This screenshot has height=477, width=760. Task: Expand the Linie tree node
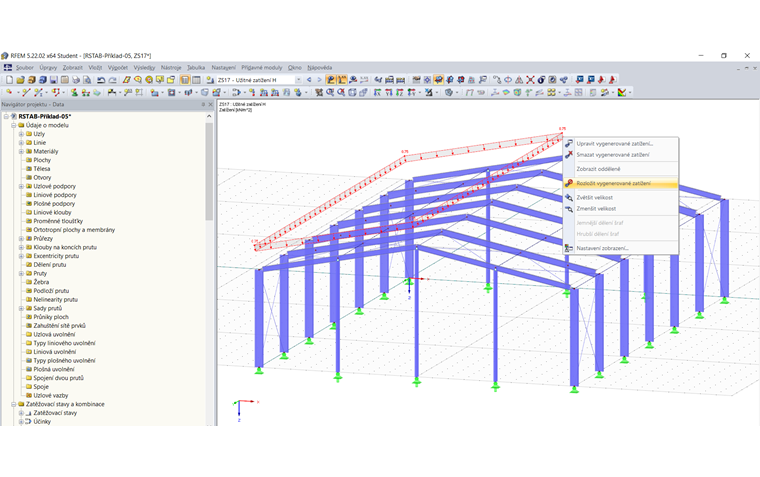(x=21, y=143)
